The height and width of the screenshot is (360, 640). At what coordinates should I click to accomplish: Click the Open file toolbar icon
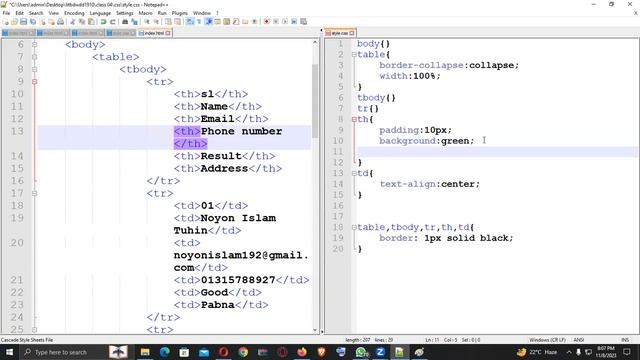[14, 21]
